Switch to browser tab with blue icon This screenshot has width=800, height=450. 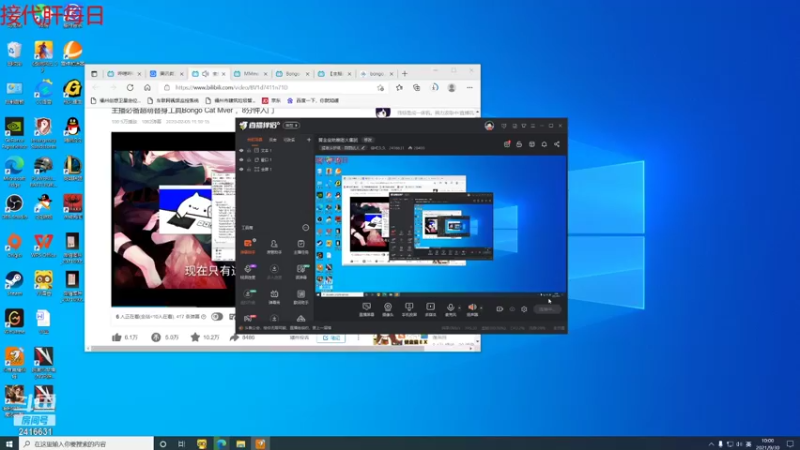166,73
